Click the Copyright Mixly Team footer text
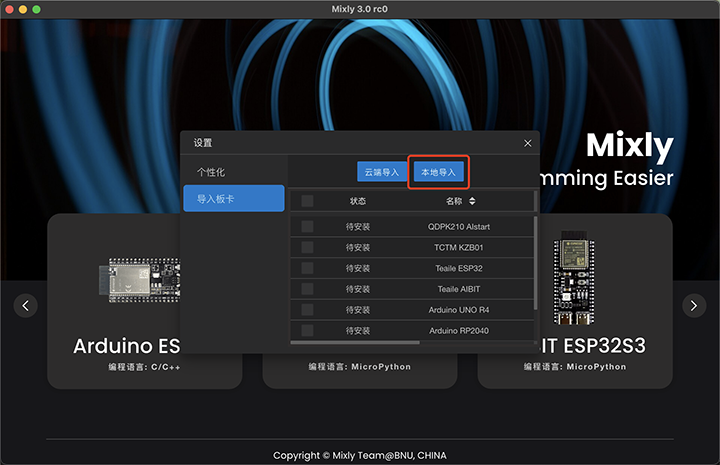This screenshot has height=465, width=720. pos(360,455)
